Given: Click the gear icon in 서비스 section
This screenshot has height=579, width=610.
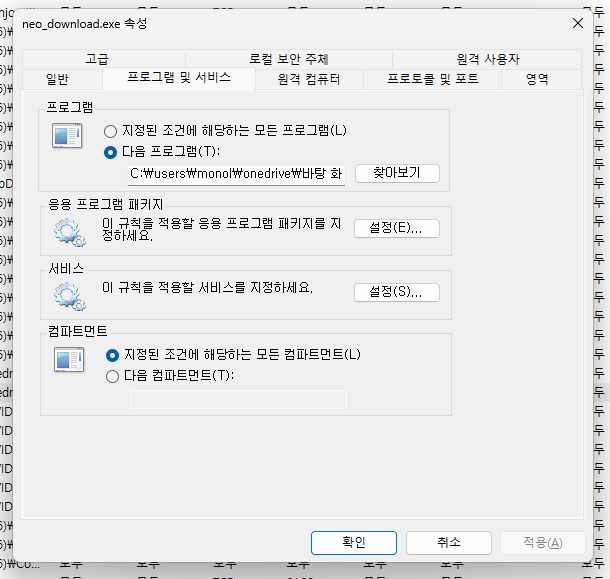Looking at the screenshot, I should 68,295.
